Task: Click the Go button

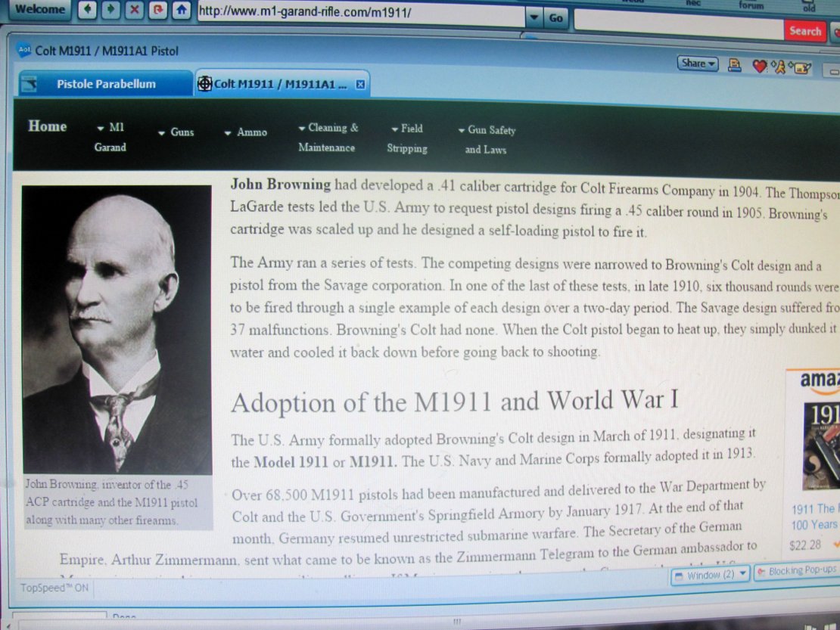Action: pos(556,18)
